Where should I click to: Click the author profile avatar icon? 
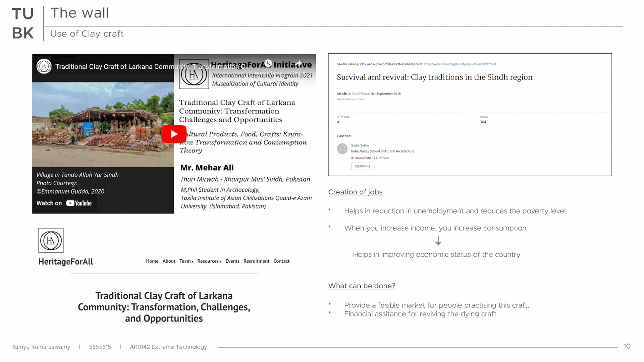tap(342, 148)
